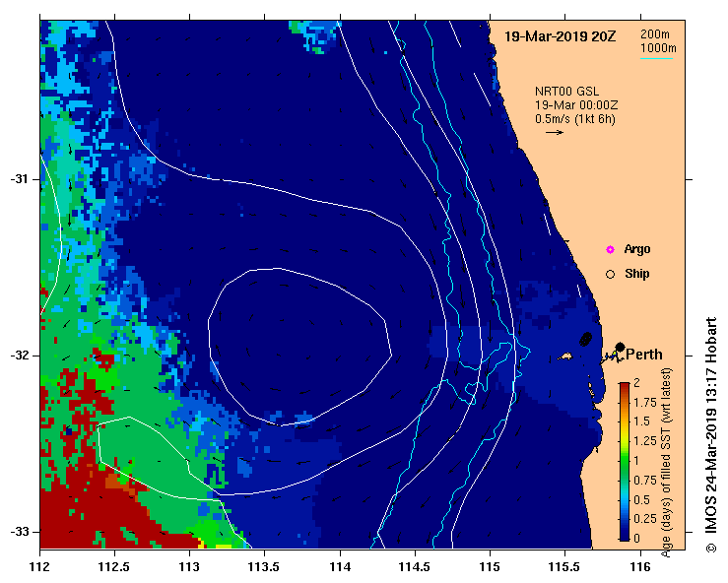Click longitude tick label 116

tap(640, 567)
